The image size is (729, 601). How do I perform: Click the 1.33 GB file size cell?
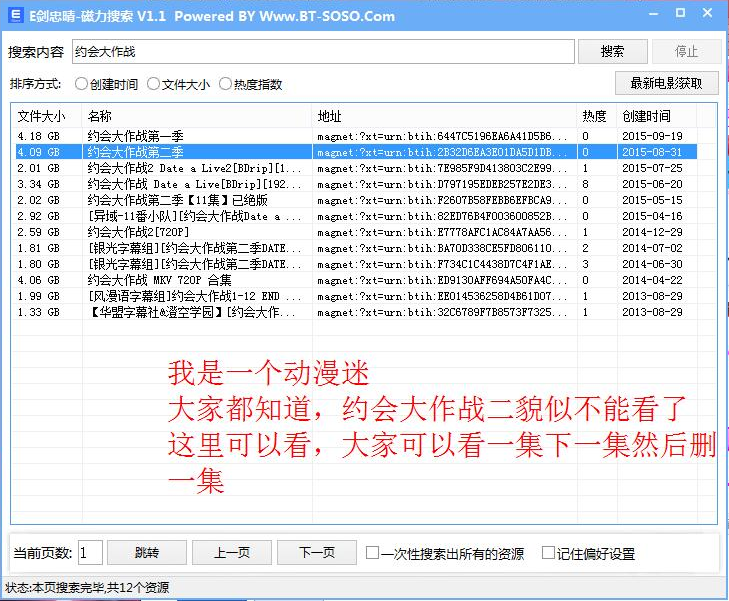[x=39, y=312]
